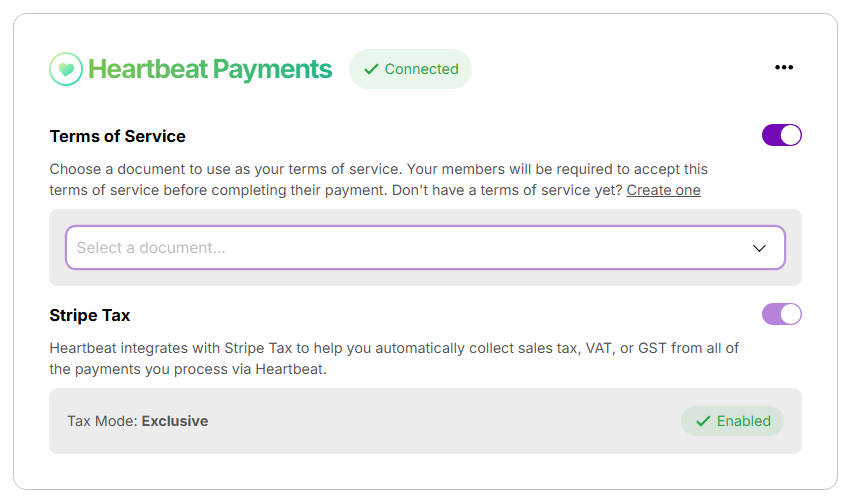This screenshot has width=853, height=497.
Task: Click the Terms of Service description paragraph
Action: click(x=379, y=179)
